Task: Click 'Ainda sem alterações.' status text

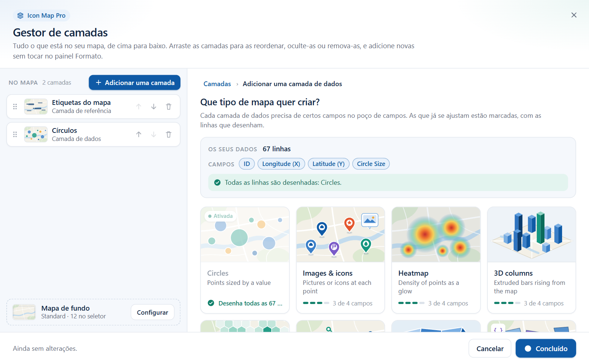Action: pyautogui.click(x=45, y=348)
